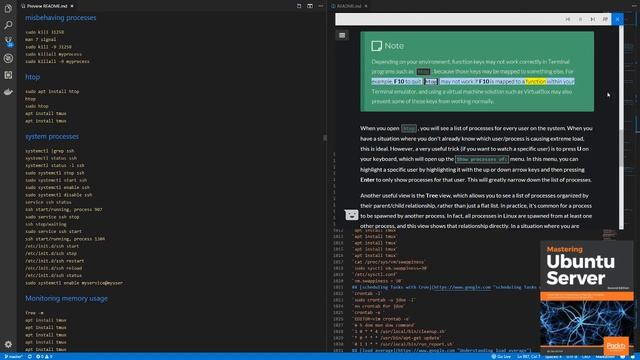Click the 'EDITOR=vim crontab -e' line
This screenshot has height=360, width=640.
(381, 319)
